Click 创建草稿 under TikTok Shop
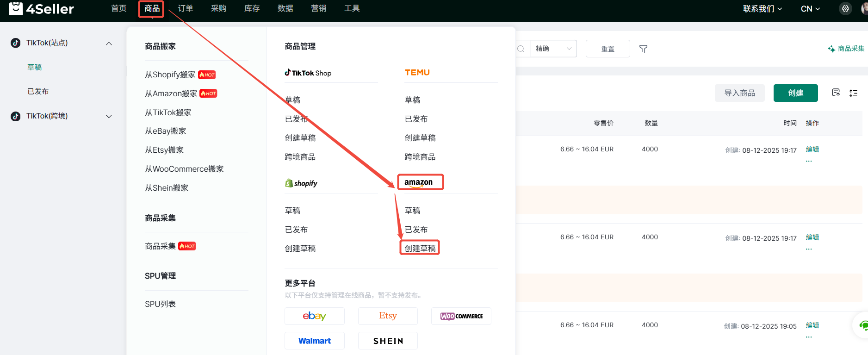 [300, 138]
